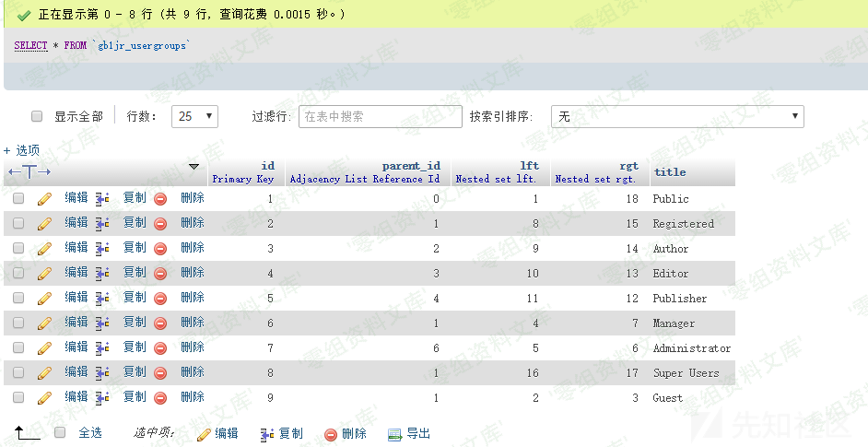Click red delete icon for Author row
The image size is (868, 447).
(x=160, y=248)
